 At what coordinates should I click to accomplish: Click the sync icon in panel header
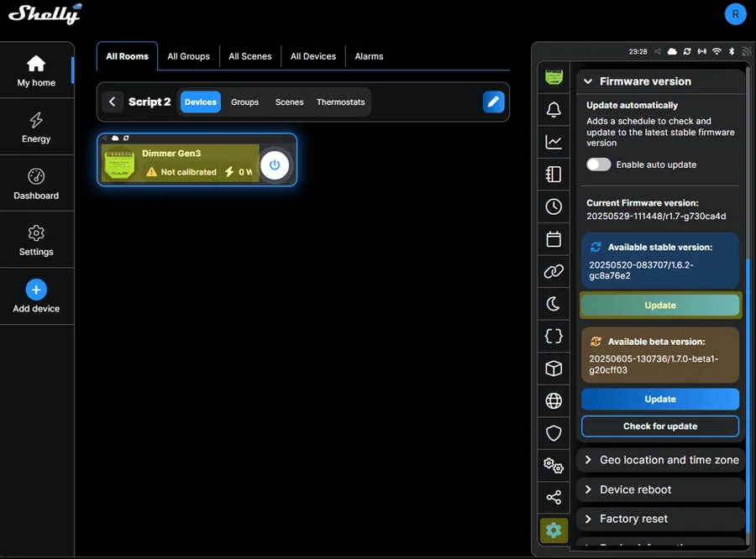point(687,51)
